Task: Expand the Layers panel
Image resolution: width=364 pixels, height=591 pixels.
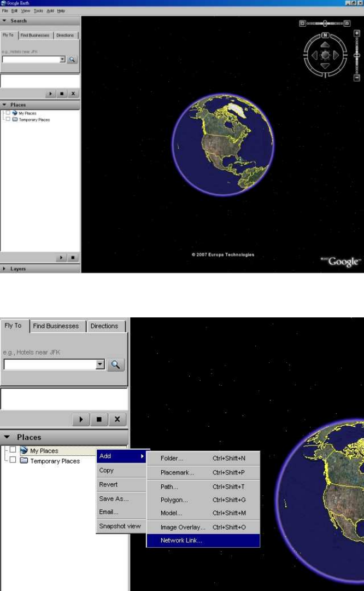Action: [x=4, y=269]
